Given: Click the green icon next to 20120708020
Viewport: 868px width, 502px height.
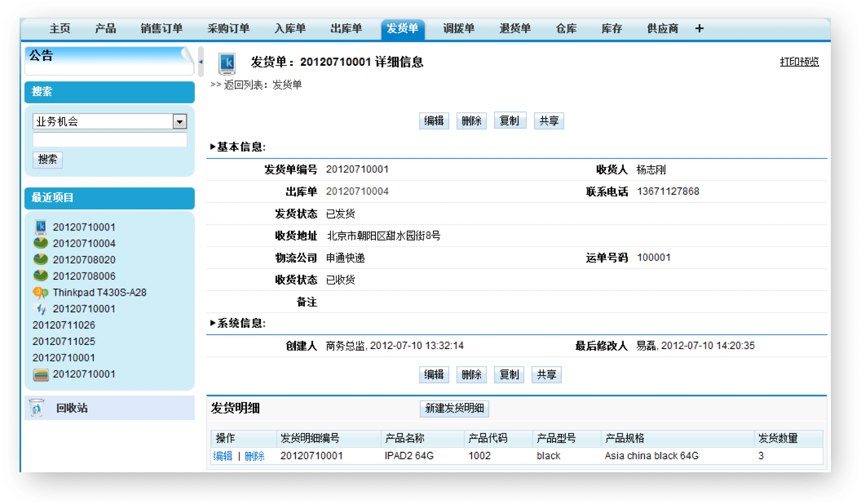Looking at the screenshot, I should coord(41,259).
